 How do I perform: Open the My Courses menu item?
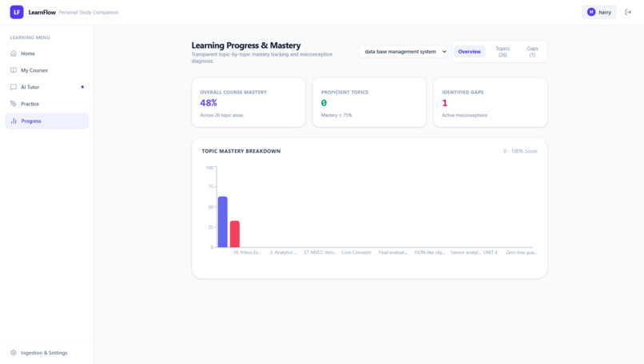click(x=47, y=70)
